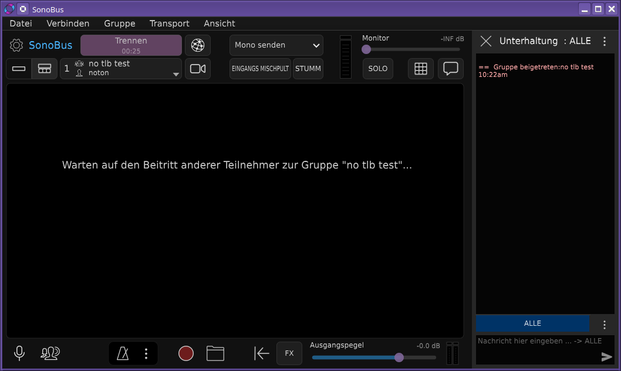The image size is (621, 371).
Task: Toggle the chat bubble icon
Action: coord(450,68)
